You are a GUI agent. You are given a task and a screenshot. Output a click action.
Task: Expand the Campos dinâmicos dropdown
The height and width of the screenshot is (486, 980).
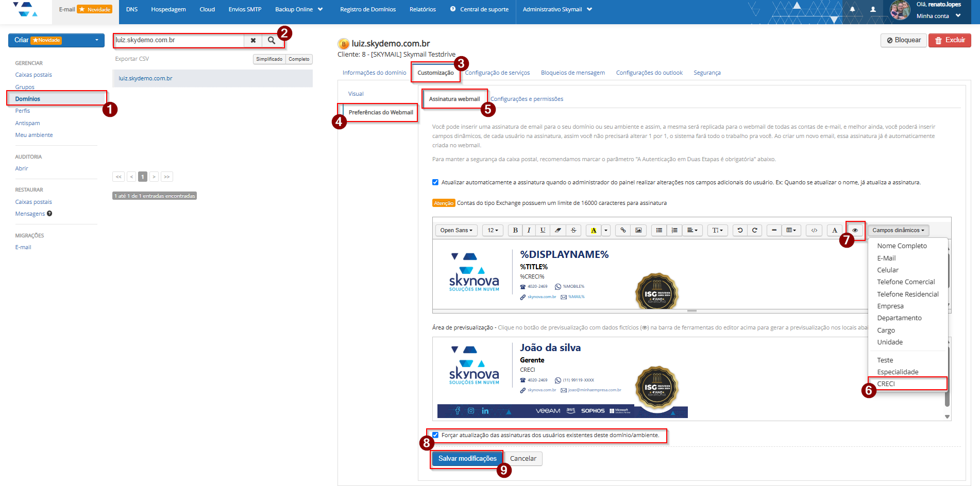pos(898,230)
